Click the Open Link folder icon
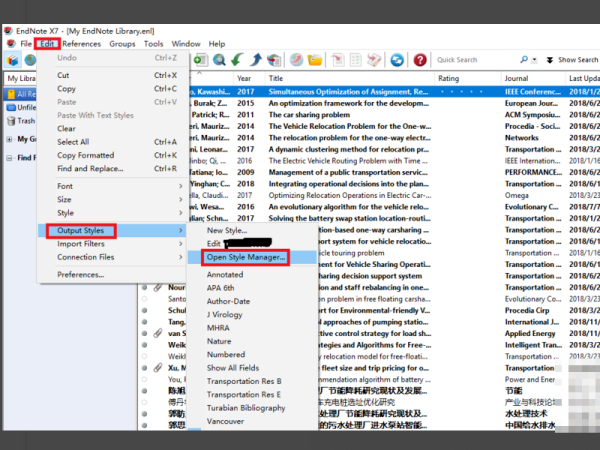 (315, 60)
